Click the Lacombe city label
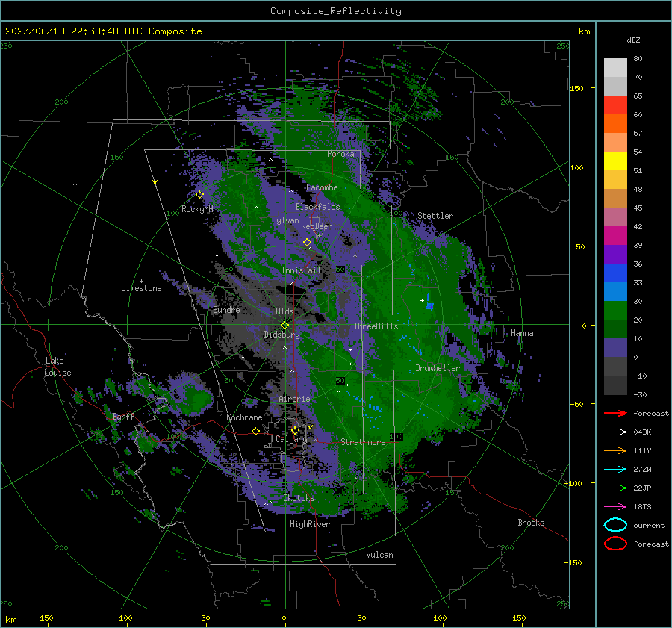The height and width of the screenshot is (628, 672). click(322, 187)
